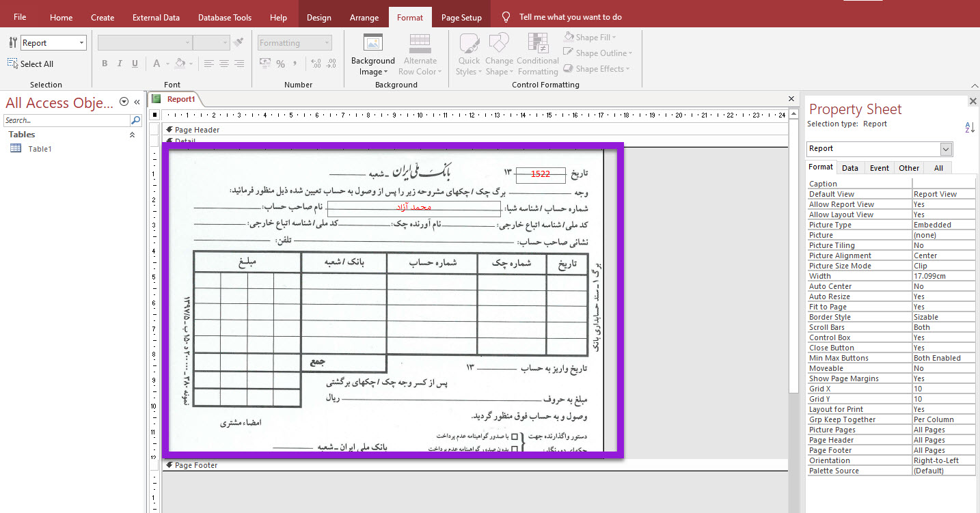This screenshot has height=513, width=980.
Task: Open the External Data ribbon tab
Action: click(156, 18)
